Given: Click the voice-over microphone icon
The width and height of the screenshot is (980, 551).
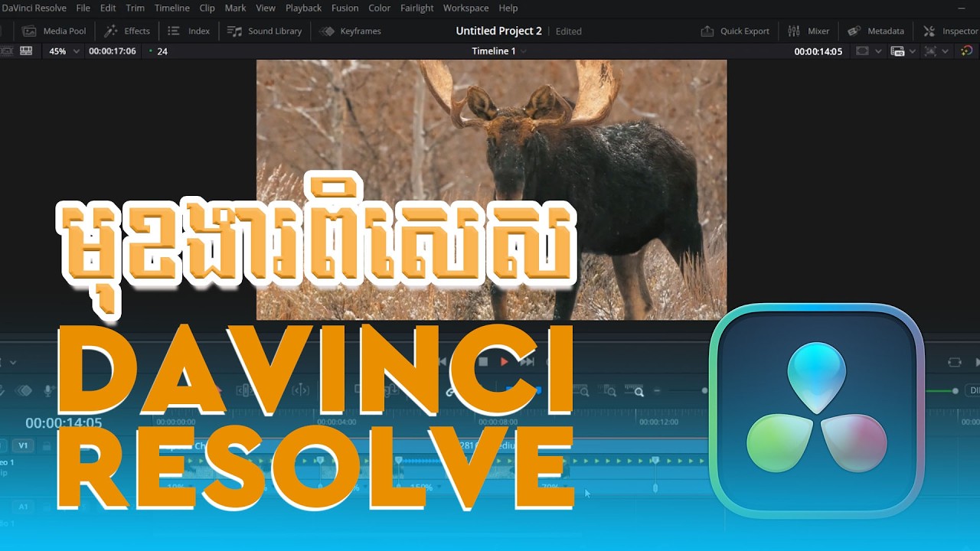Looking at the screenshot, I should pos(48,390).
